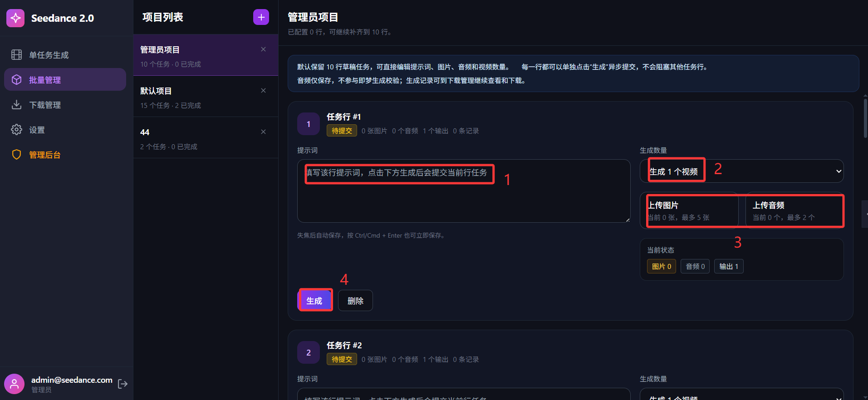Close the 管理员项目 project entry

pyautogui.click(x=263, y=49)
